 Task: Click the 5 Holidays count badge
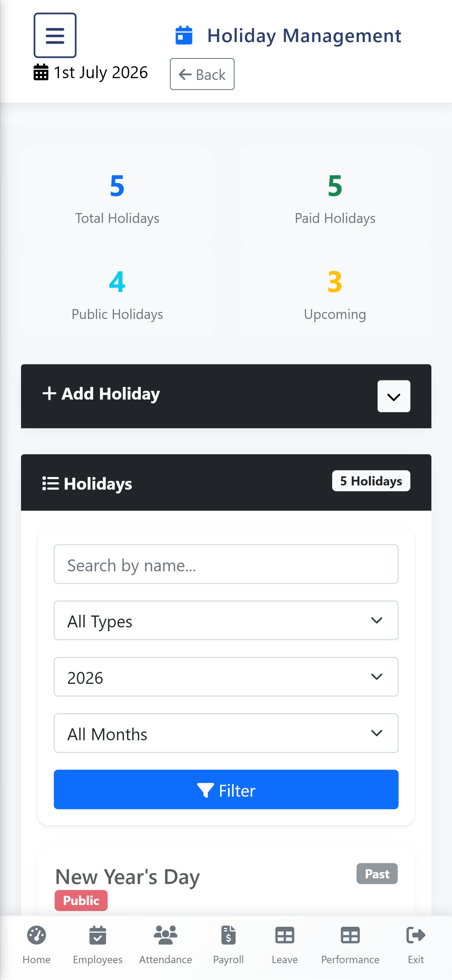click(371, 481)
